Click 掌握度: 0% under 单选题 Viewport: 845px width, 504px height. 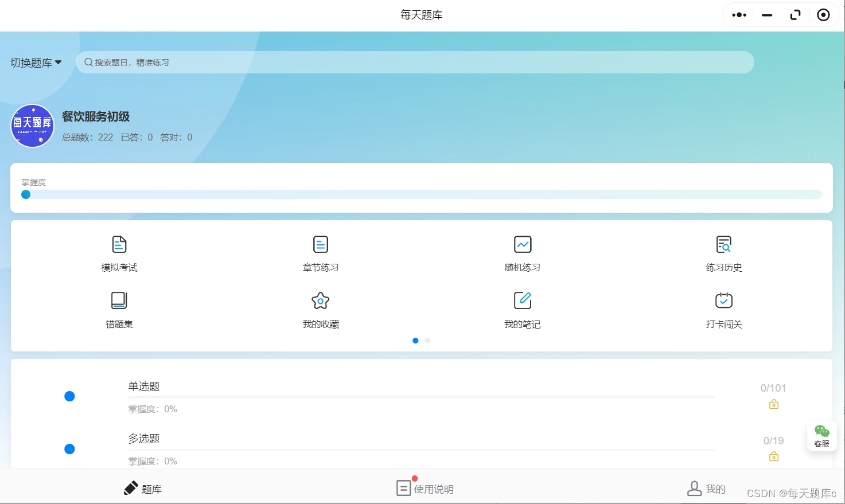(x=153, y=409)
